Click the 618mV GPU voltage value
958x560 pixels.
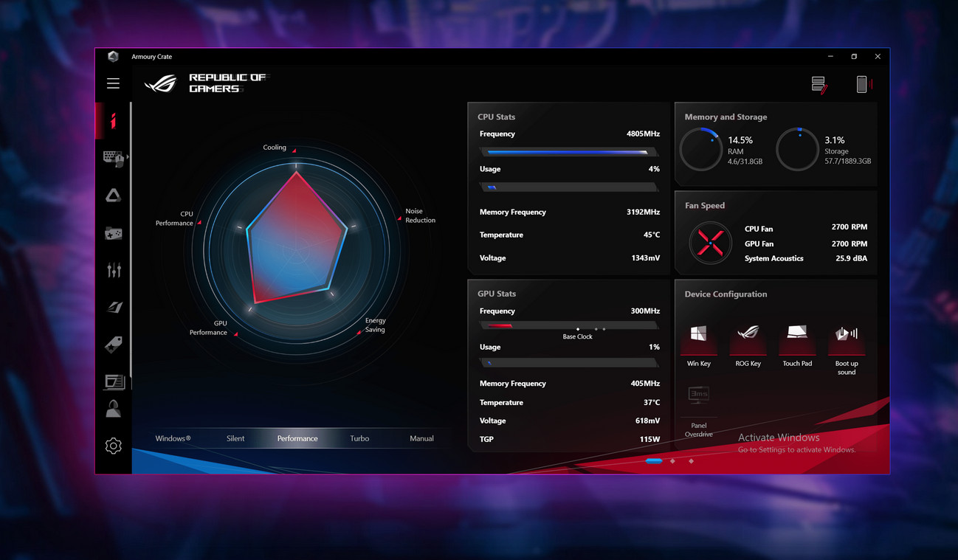[647, 421]
